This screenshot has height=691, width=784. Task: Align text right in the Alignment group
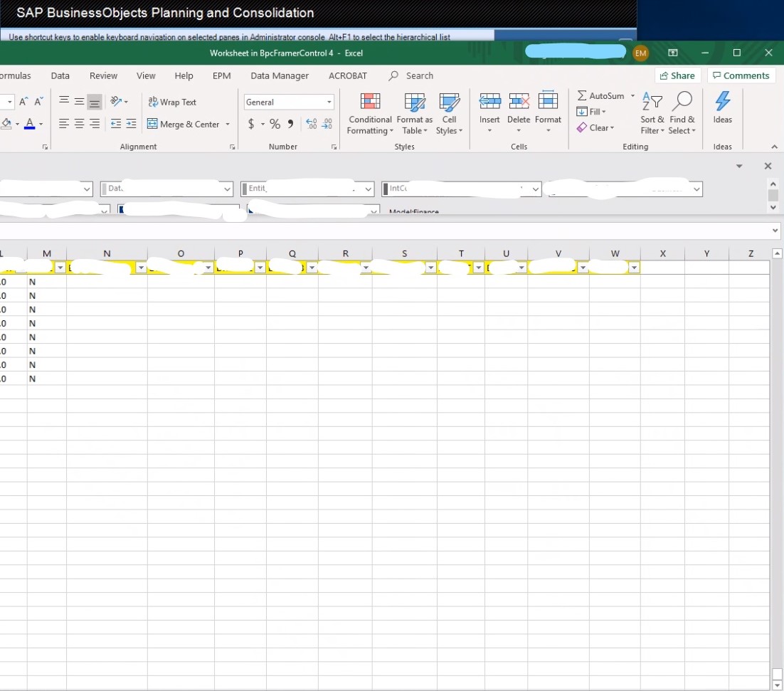tap(95, 124)
